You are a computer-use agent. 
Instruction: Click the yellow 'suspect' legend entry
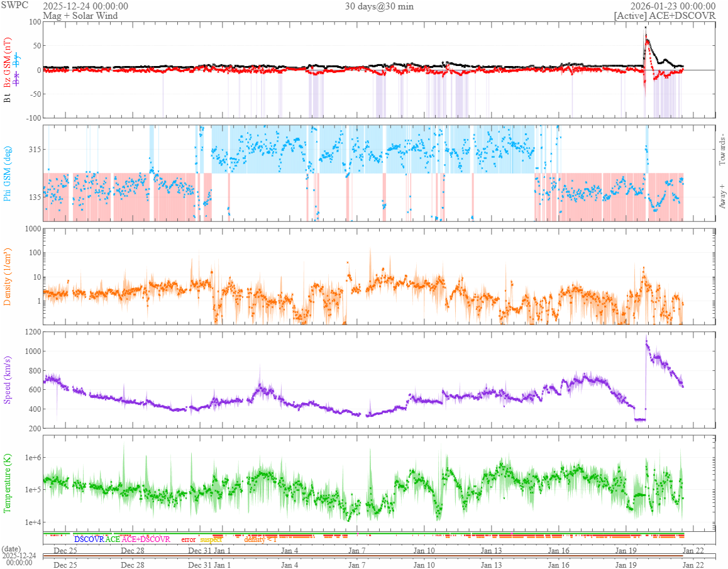pos(211,539)
